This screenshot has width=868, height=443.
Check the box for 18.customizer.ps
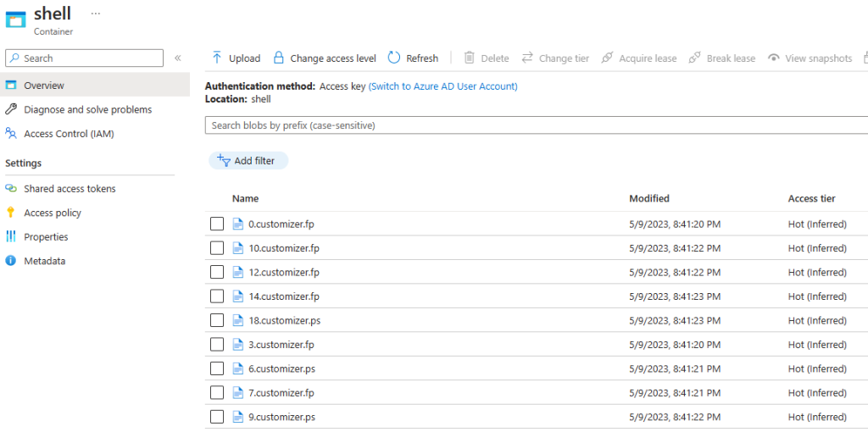[217, 320]
